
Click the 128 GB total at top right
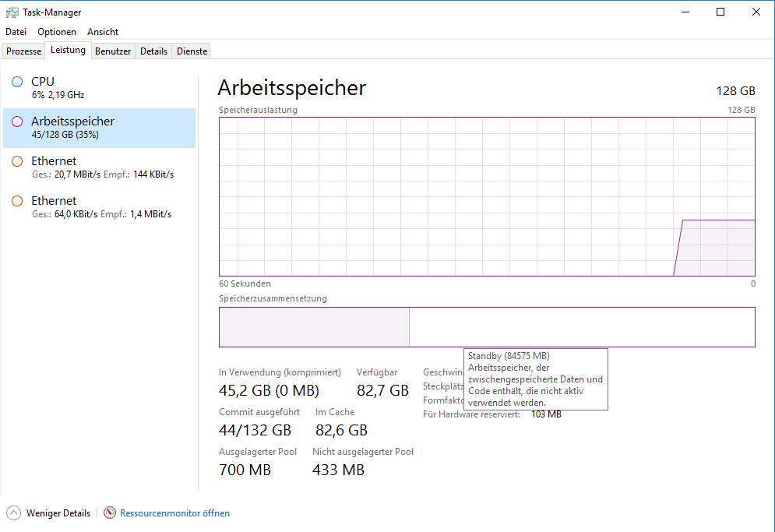click(x=735, y=91)
